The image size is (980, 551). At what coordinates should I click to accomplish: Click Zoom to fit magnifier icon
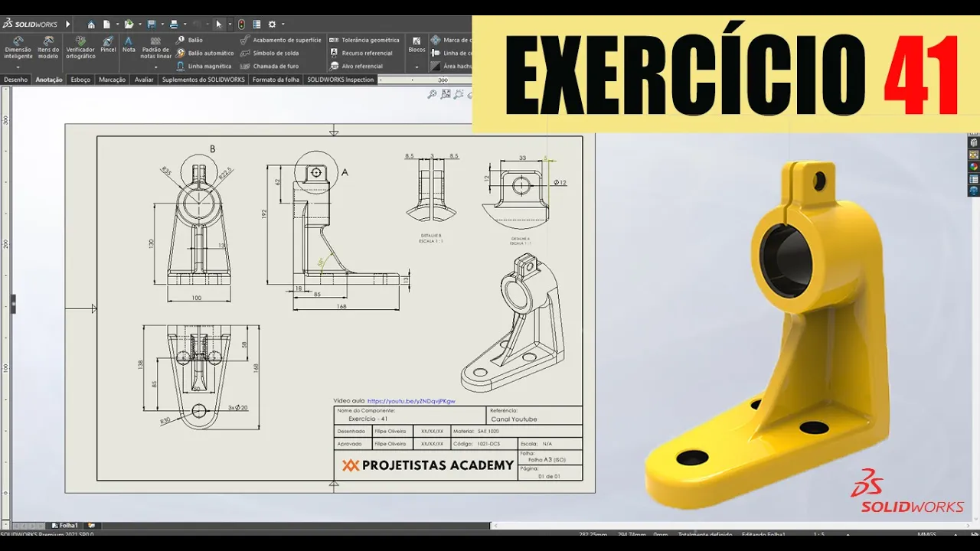(433, 95)
